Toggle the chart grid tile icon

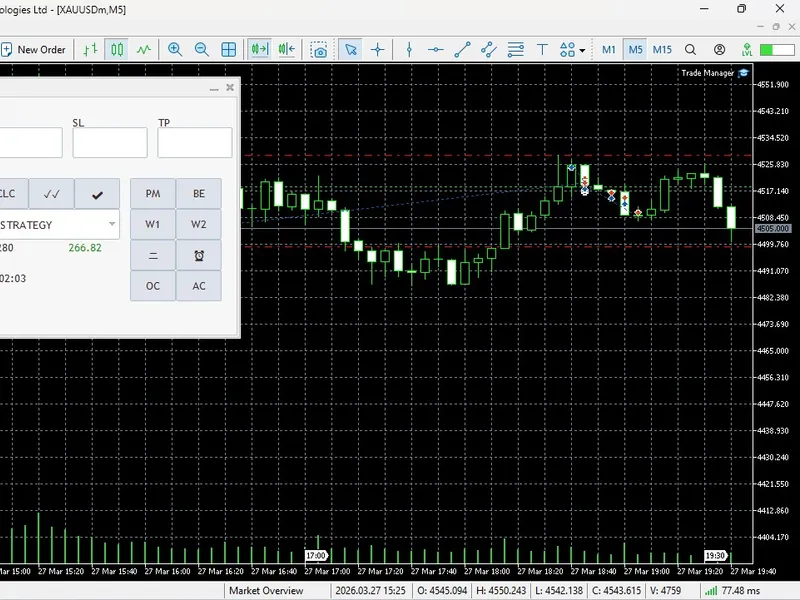pyautogui.click(x=229, y=49)
